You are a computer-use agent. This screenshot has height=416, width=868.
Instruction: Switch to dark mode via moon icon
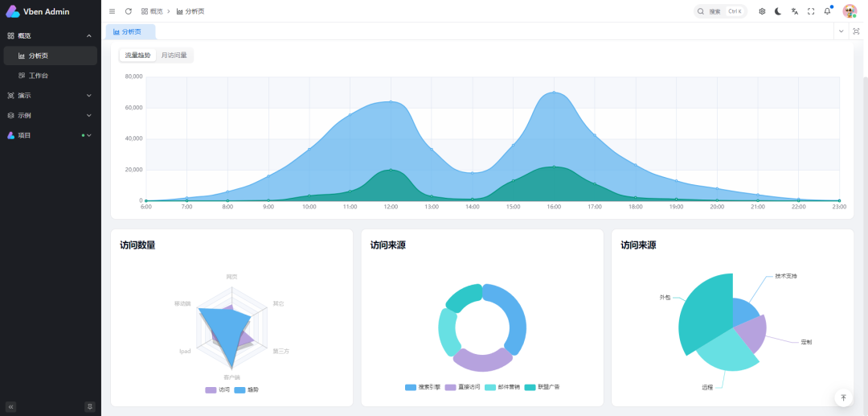tap(778, 11)
